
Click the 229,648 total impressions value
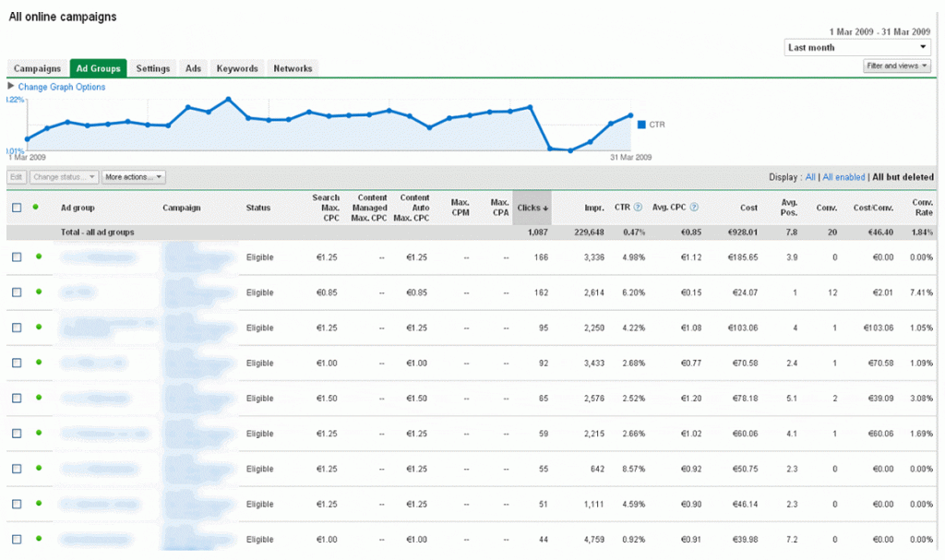(x=589, y=232)
